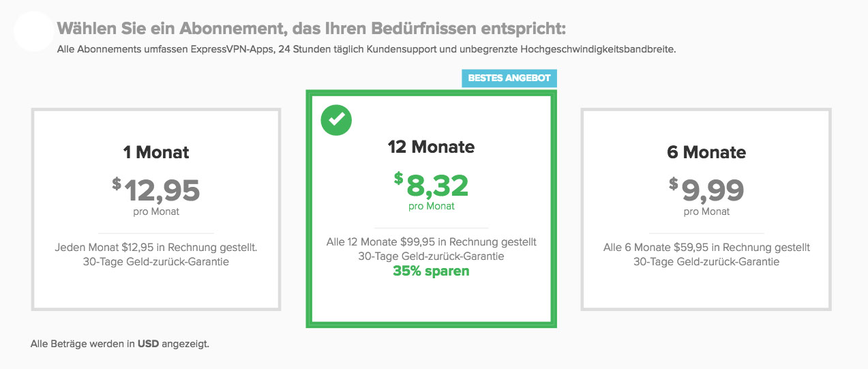Click the '35% sparen' text

point(431,271)
